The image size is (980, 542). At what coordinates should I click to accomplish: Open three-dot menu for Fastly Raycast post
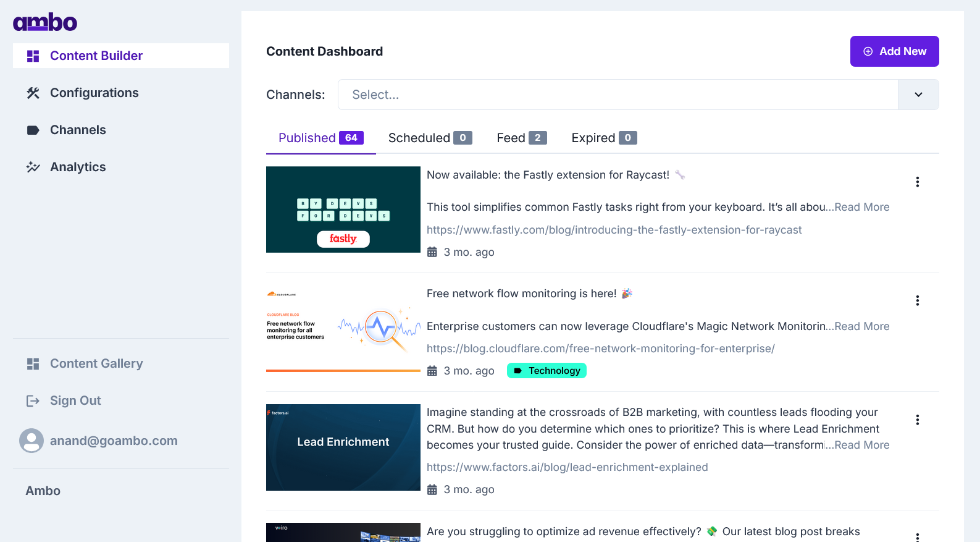pyautogui.click(x=918, y=182)
